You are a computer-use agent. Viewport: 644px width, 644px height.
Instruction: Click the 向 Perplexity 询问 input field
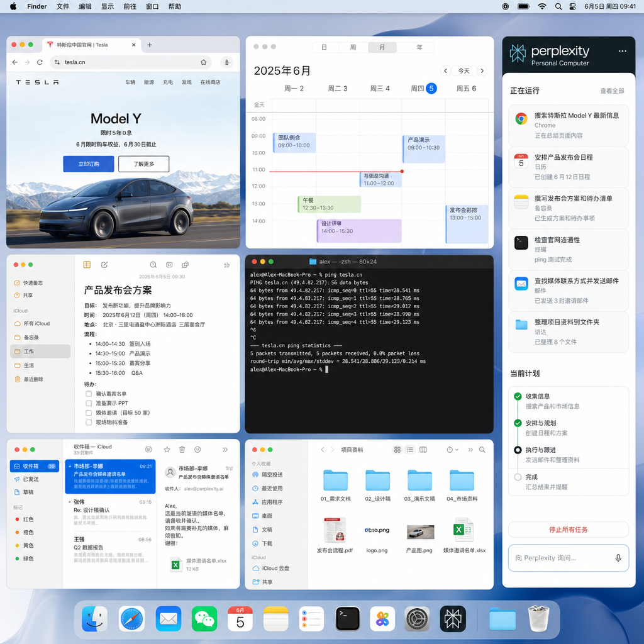pos(569,558)
